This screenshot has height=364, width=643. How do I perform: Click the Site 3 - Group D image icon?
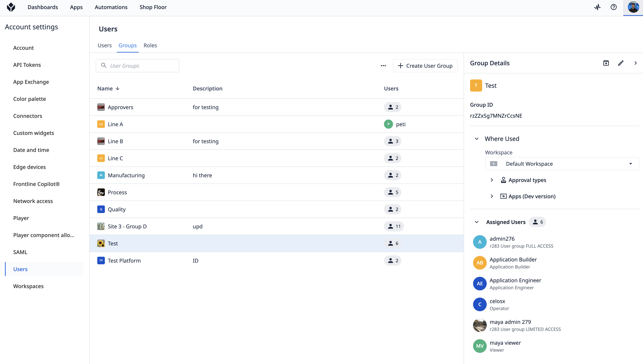point(101,226)
